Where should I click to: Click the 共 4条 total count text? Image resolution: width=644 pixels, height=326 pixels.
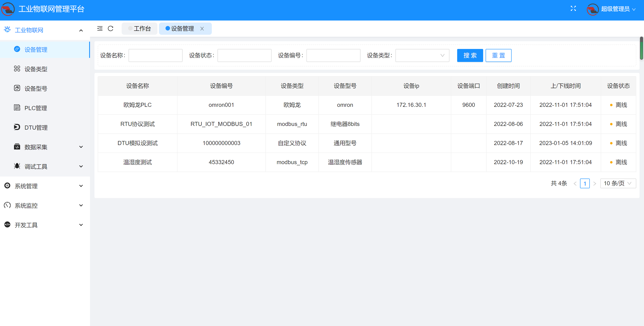click(559, 183)
